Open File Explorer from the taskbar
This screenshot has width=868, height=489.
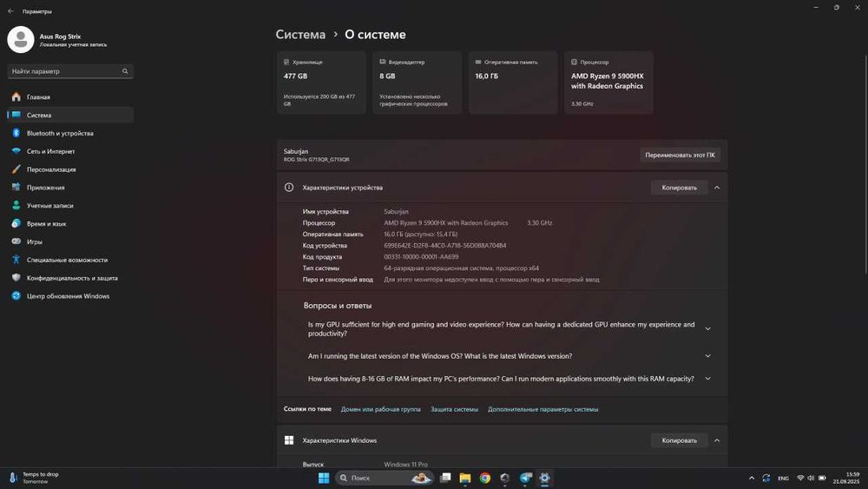465,478
